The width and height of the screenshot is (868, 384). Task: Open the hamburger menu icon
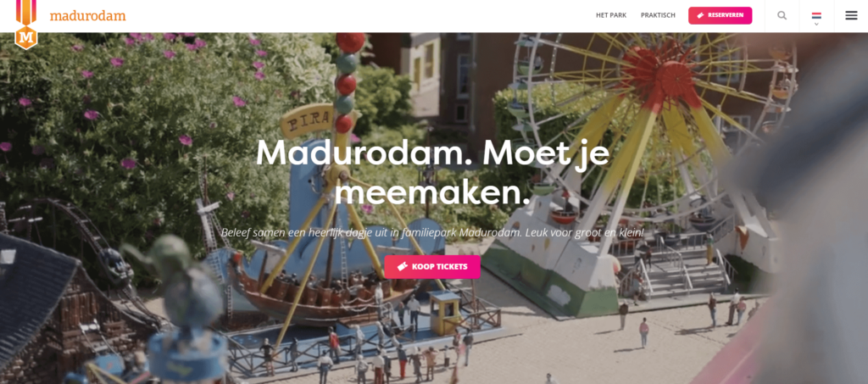(851, 15)
